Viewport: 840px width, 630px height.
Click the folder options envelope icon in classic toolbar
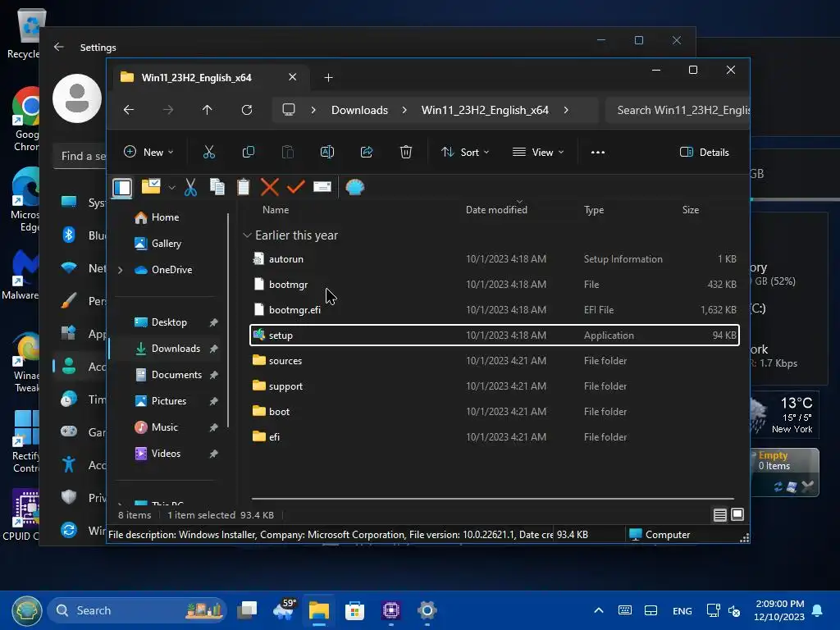[151, 186]
